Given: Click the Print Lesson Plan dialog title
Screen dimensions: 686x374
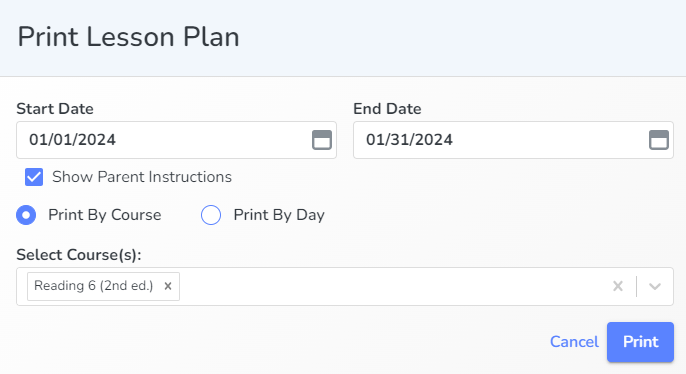Looking at the screenshot, I should [x=129, y=36].
